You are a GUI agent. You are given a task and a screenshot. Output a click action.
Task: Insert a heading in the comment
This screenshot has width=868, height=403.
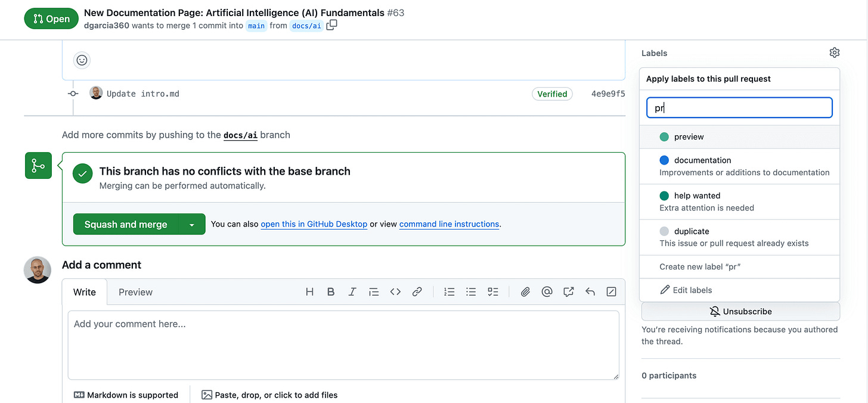tap(309, 292)
